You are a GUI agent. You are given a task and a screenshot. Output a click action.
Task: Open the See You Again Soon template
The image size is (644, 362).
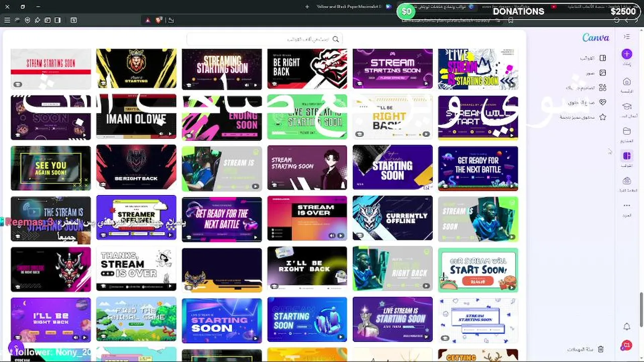click(51, 168)
